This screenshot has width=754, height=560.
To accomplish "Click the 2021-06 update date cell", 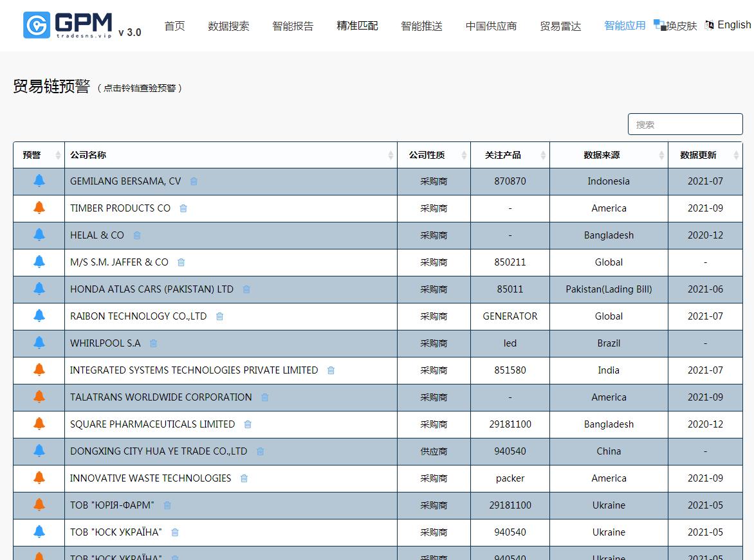I will (x=706, y=289).
